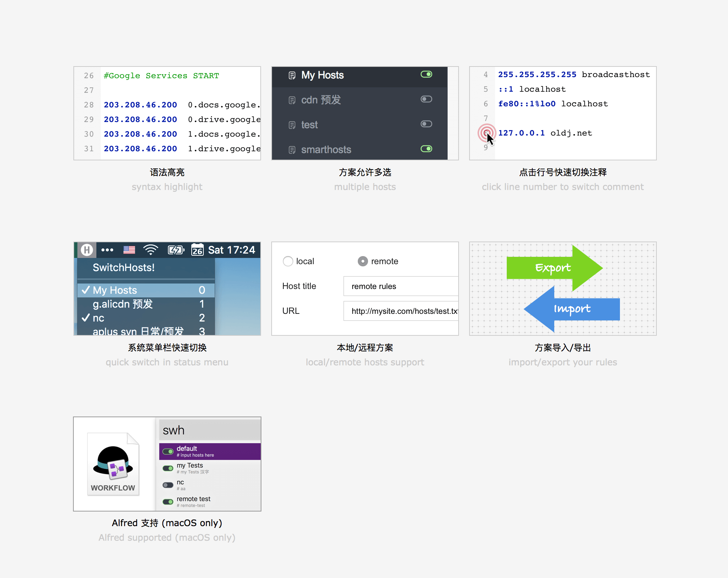Click the 系统菜单栏快速切换 caption

coord(167,347)
